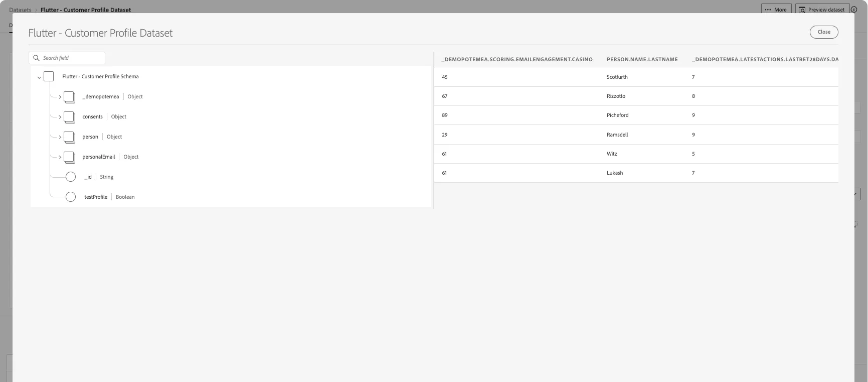
Task: Click the Preview dataset button
Action: (822, 10)
